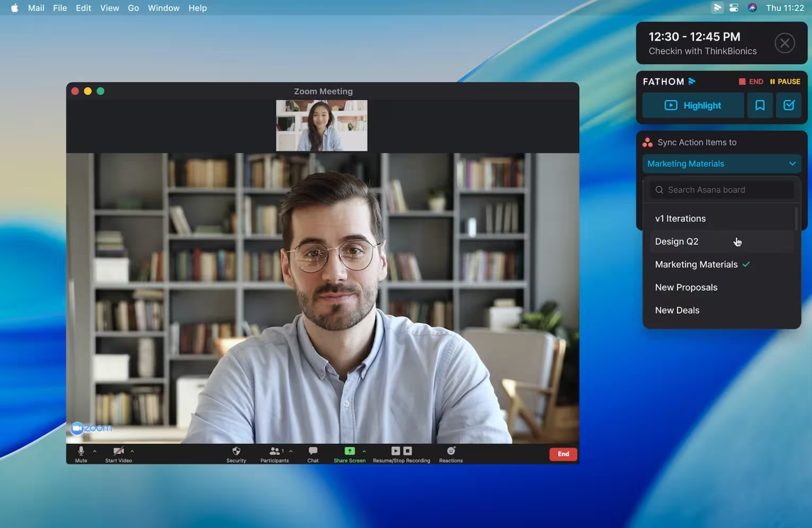Select checked Marketing Materials list option
This screenshot has width=812, height=528.
click(x=722, y=264)
